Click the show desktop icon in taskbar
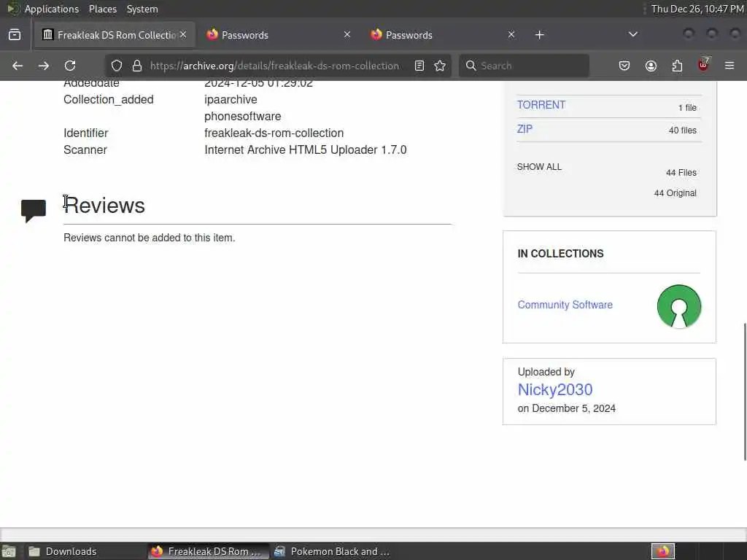Image resolution: width=747 pixels, height=560 pixels. 9,551
